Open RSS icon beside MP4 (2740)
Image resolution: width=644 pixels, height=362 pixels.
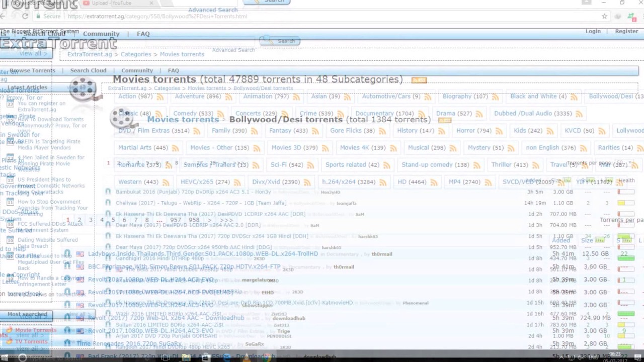(488, 183)
